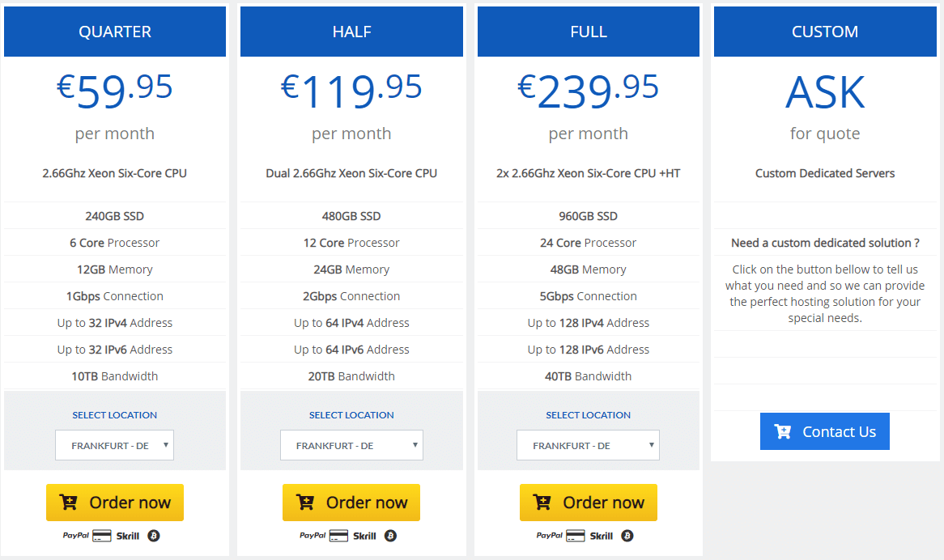The height and width of the screenshot is (560, 944).
Task: Open the Quarter plan location dropdown
Action: coord(114,445)
